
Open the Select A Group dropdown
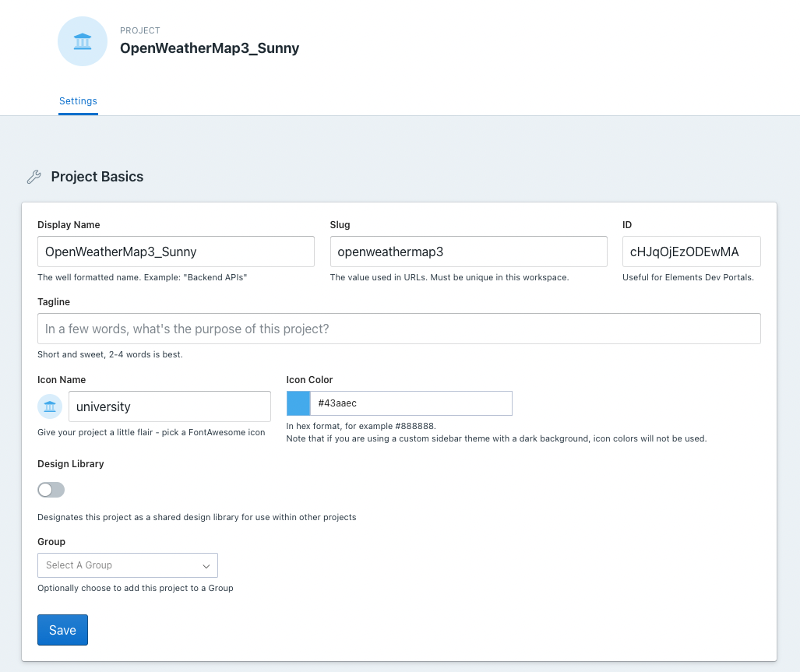[128, 565]
